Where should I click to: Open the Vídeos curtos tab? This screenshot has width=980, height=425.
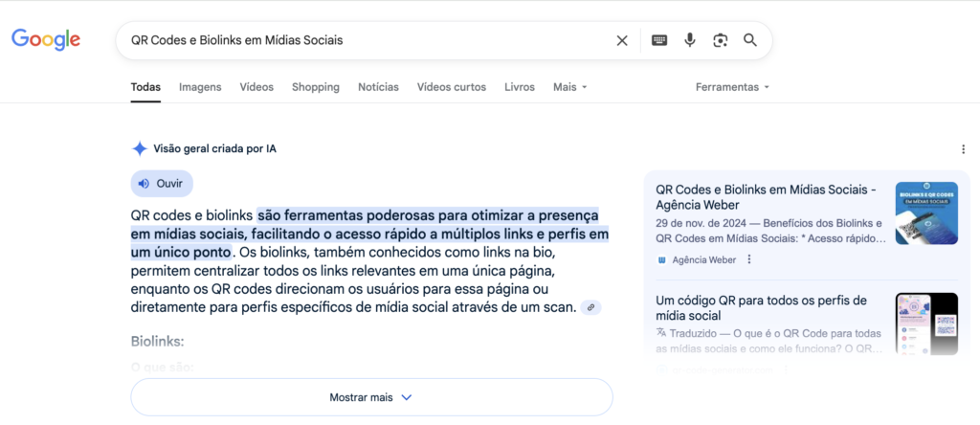[451, 87]
